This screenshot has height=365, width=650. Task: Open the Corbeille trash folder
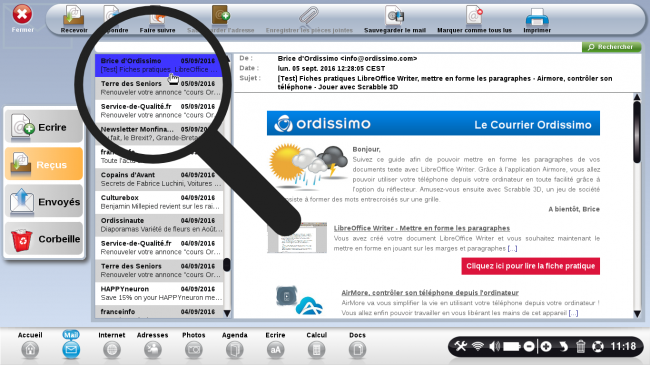pyautogui.click(x=44, y=239)
